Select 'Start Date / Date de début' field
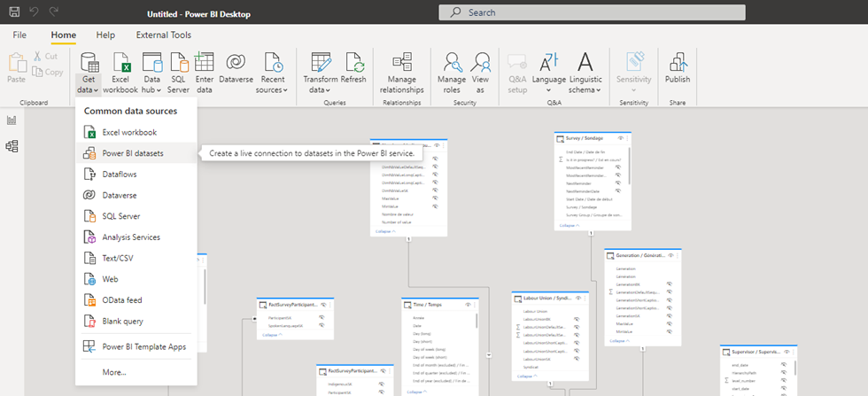This screenshot has width=868, height=396. pyautogui.click(x=589, y=198)
